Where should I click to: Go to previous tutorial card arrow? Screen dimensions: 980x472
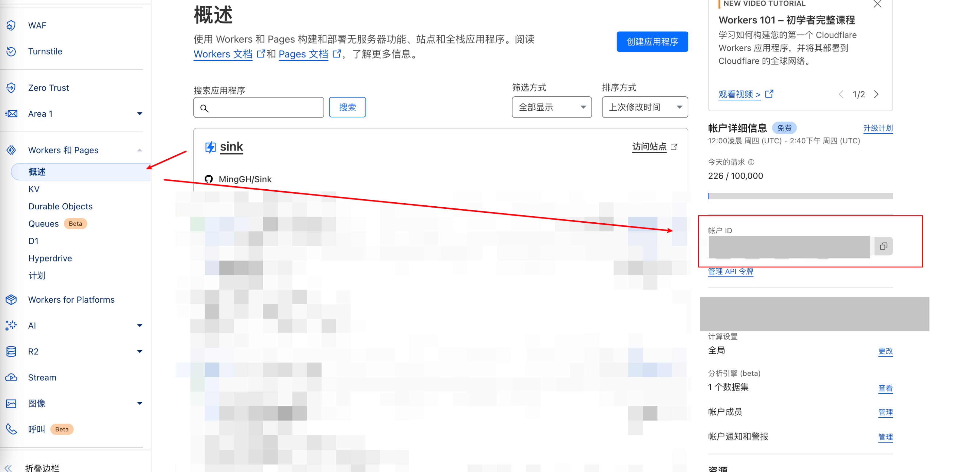841,94
